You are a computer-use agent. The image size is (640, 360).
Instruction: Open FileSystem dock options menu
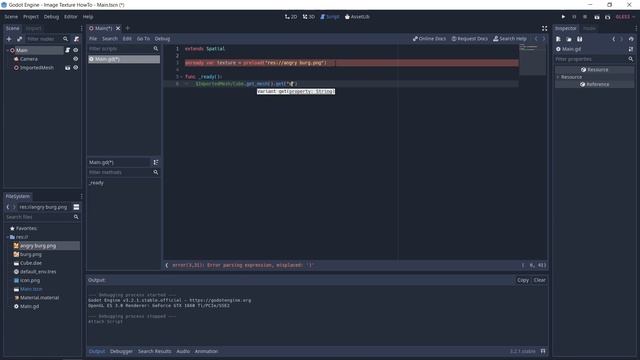[81, 196]
